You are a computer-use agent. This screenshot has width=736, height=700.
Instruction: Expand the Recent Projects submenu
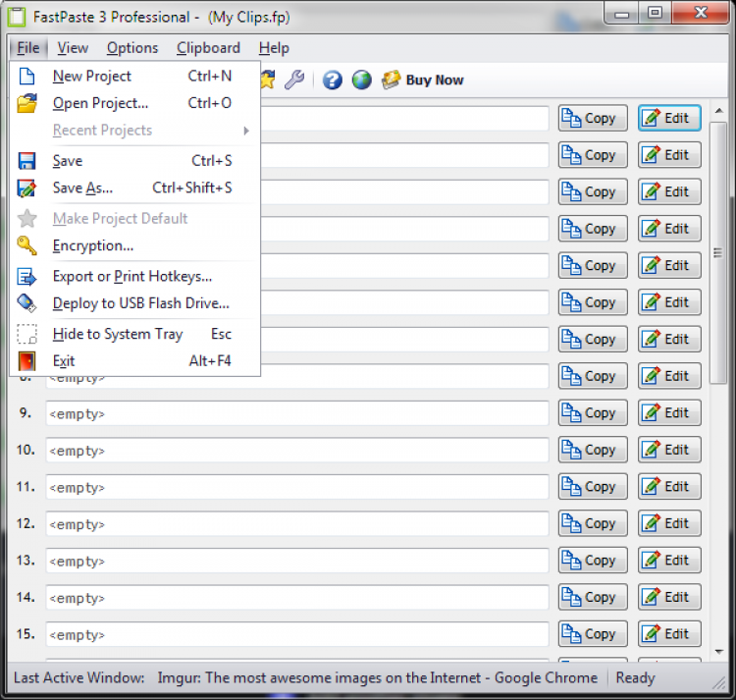[x=134, y=130]
